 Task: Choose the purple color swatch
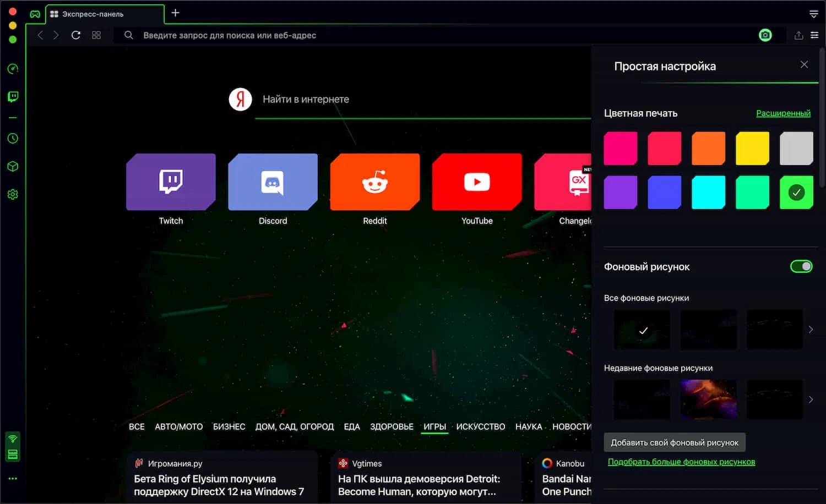pos(621,193)
